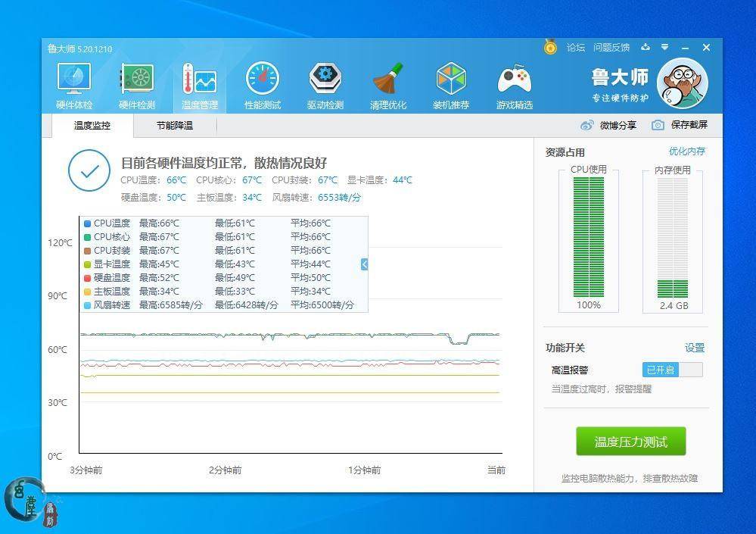View 装机推荐 PC build recommendations
Screen dimensions: 756x534
tap(451, 81)
